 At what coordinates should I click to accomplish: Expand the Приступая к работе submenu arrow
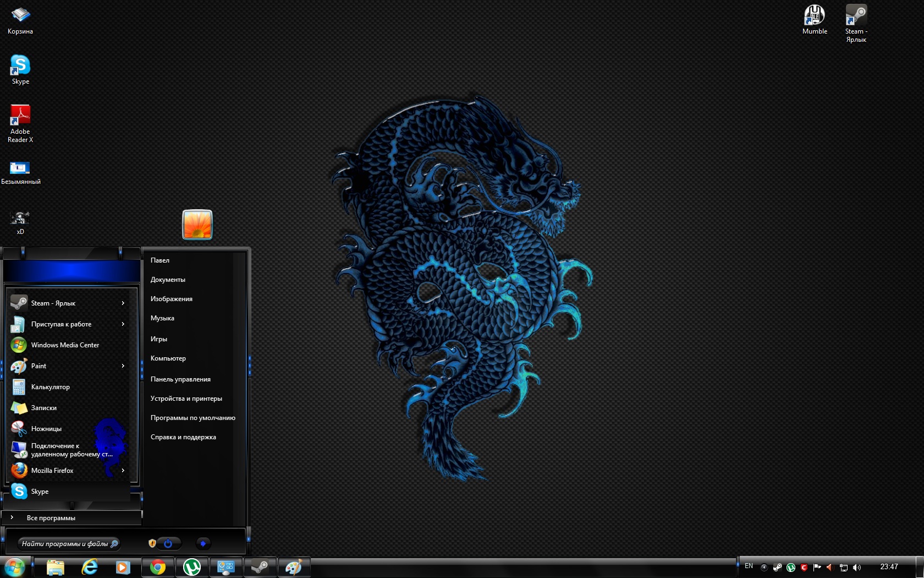[x=123, y=324]
